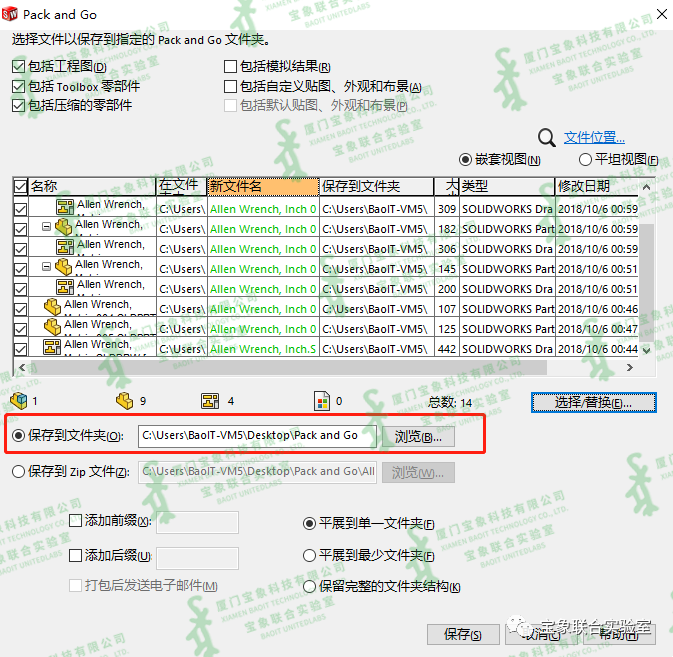Image resolution: width=673 pixels, height=657 pixels.
Task: Collapse the tree node in the 182 row
Action: tap(46, 227)
